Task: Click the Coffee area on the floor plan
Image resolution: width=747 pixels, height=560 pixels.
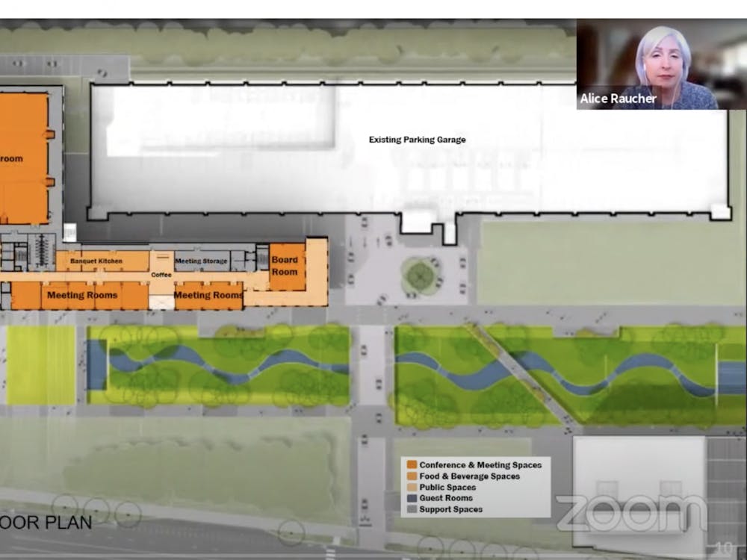Action: click(161, 275)
